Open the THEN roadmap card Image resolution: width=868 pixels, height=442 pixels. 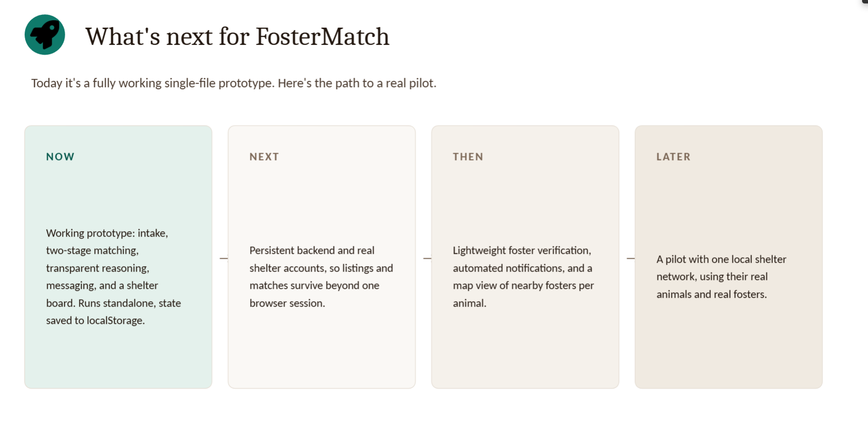point(525,257)
